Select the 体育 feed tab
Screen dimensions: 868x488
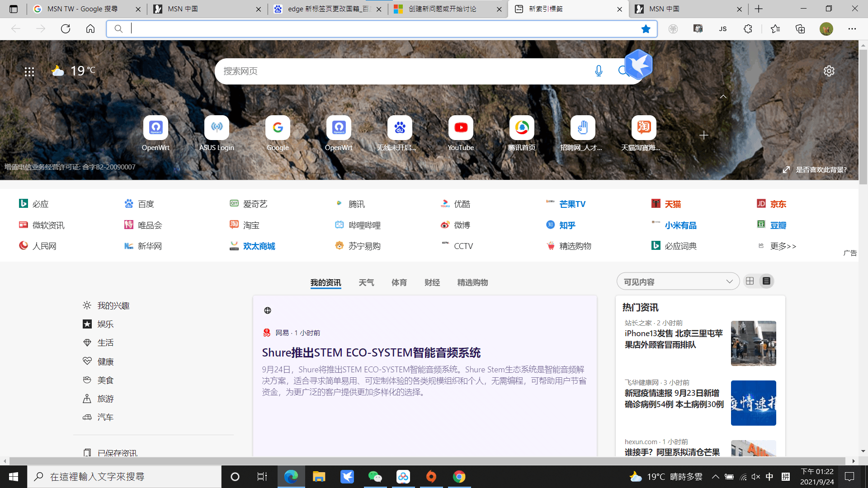pos(399,282)
